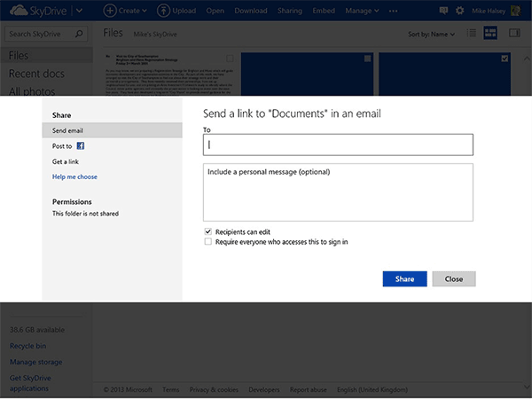Expand the Sort by Name dropdown

pyautogui.click(x=431, y=35)
